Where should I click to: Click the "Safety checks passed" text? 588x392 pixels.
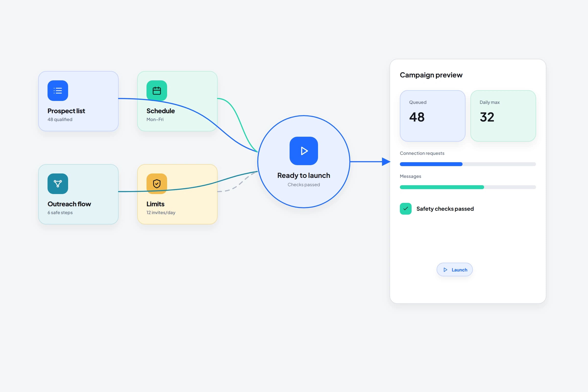point(445,209)
